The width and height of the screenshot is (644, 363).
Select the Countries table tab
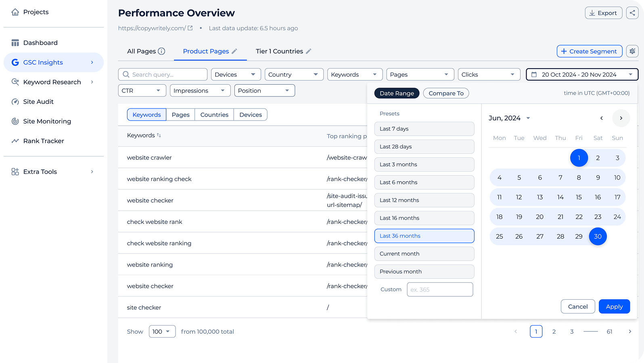click(214, 115)
